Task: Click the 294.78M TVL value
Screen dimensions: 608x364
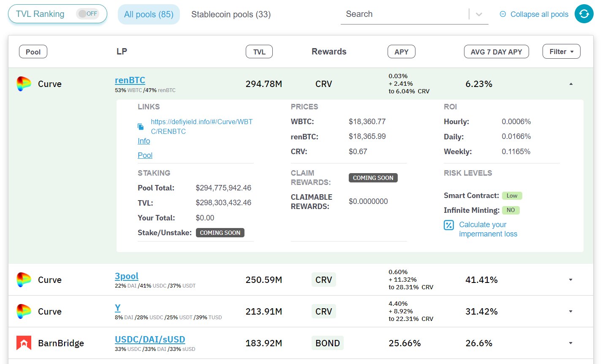Action: click(264, 84)
